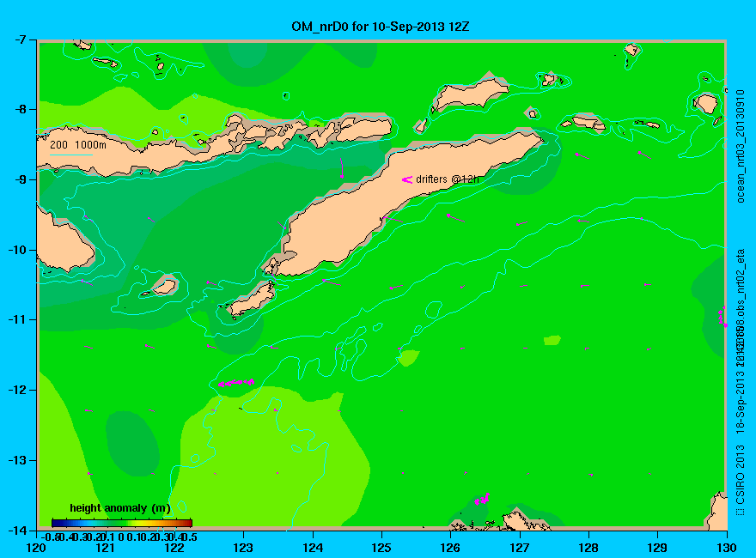This screenshot has height=558, width=756.
Task: Click latitude label -11 on the y-axis
Action: [16, 319]
